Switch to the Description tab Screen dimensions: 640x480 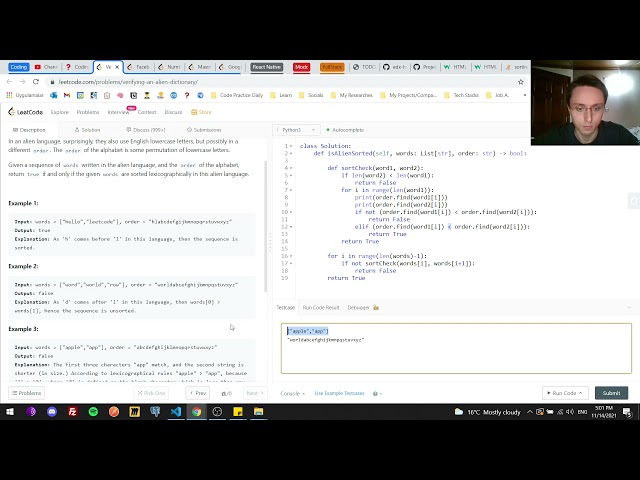point(29,130)
